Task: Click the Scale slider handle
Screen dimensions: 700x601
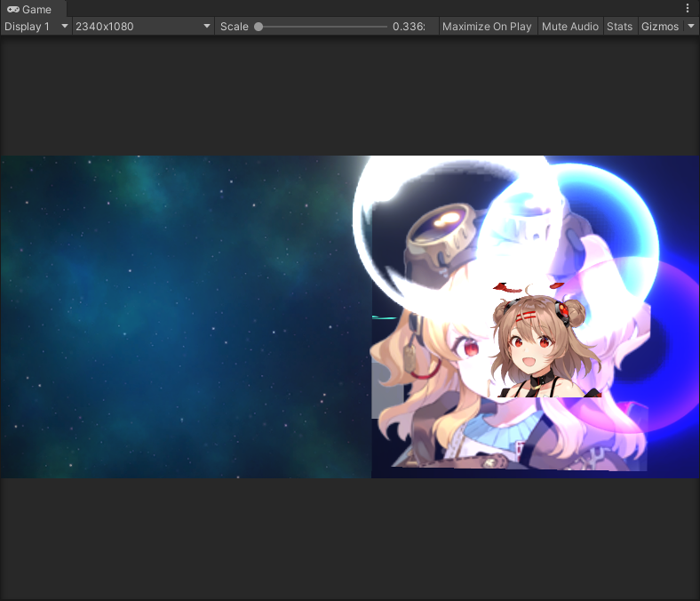Action: 259,27
